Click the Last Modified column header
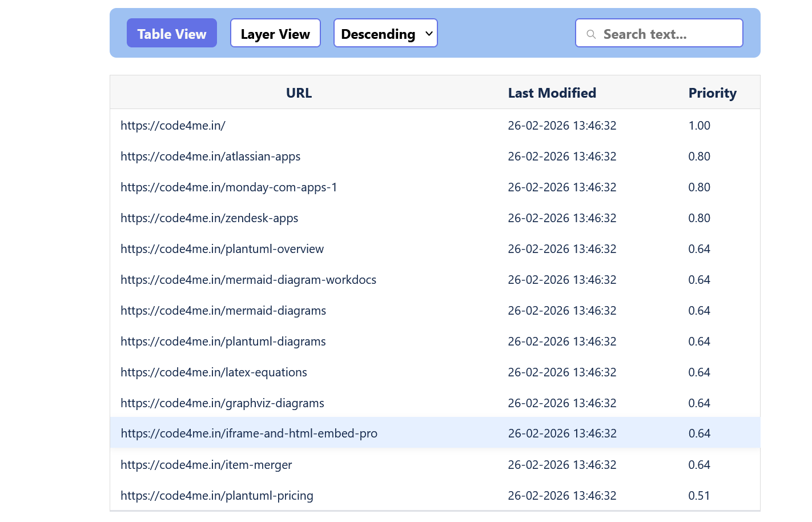This screenshot has height=522, width=812. click(x=552, y=93)
